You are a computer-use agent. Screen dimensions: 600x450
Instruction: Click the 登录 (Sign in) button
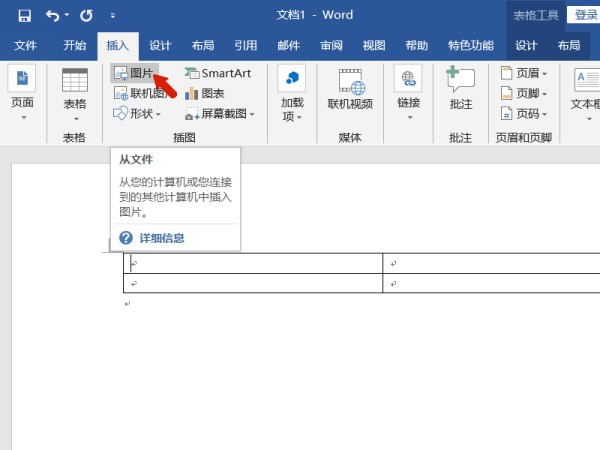coord(584,14)
